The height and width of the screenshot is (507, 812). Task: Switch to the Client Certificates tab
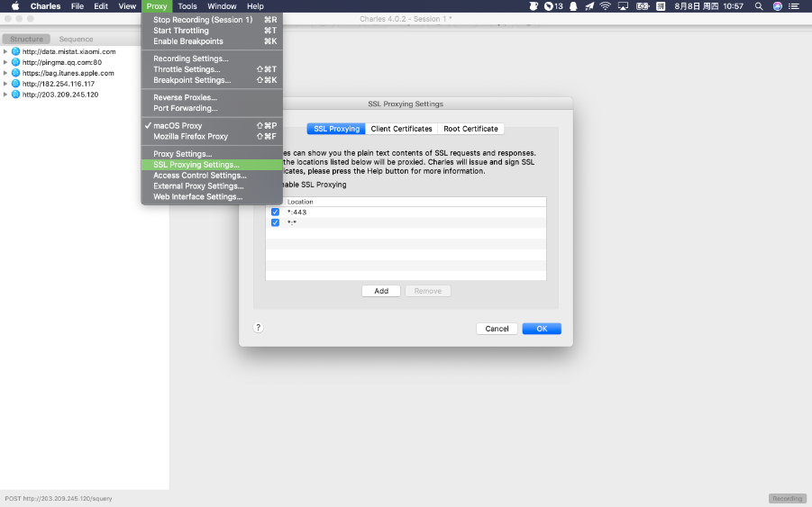(x=401, y=129)
